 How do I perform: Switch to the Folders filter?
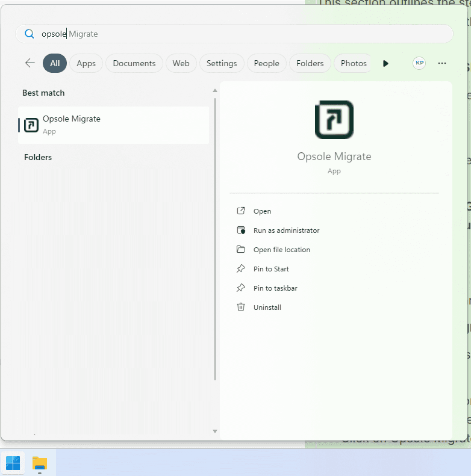click(310, 63)
